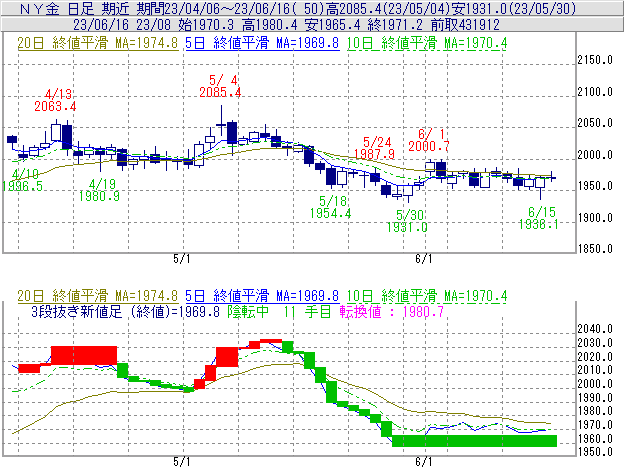Image resolution: width=624 pixels, height=475 pixels.
Task: Click the large red block in early April new-price chart
Action: (x=84, y=355)
